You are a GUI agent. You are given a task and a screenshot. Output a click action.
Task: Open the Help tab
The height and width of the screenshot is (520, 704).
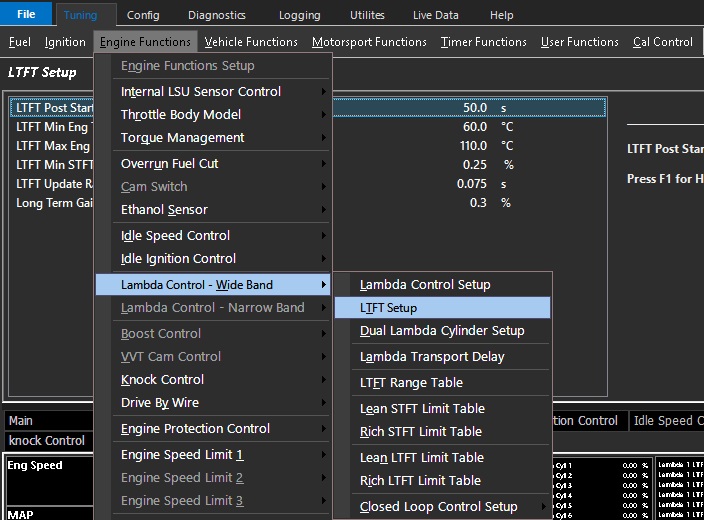tap(501, 15)
